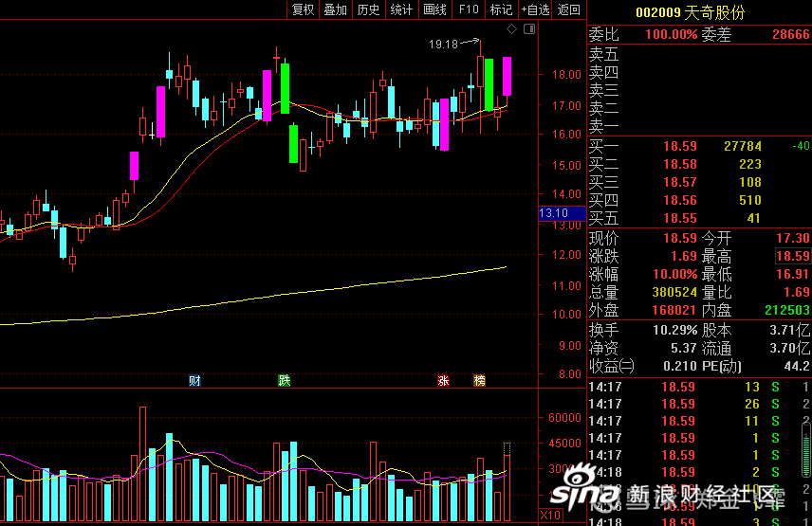812x526 pixels.
Task: Click the 涨 marker on timeline
Action: tap(443, 381)
